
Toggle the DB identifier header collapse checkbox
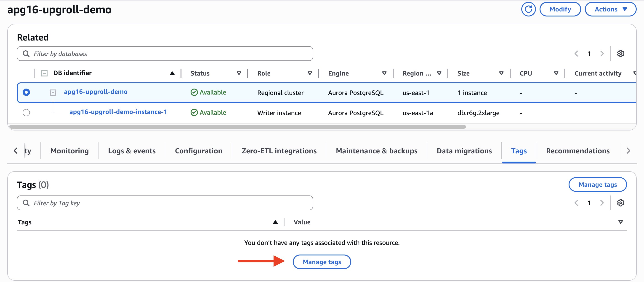pos(44,73)
